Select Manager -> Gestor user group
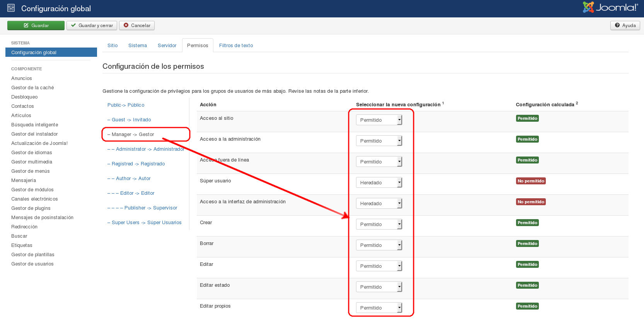The width and height of the screenshot is (644, 320). (133, 134)
